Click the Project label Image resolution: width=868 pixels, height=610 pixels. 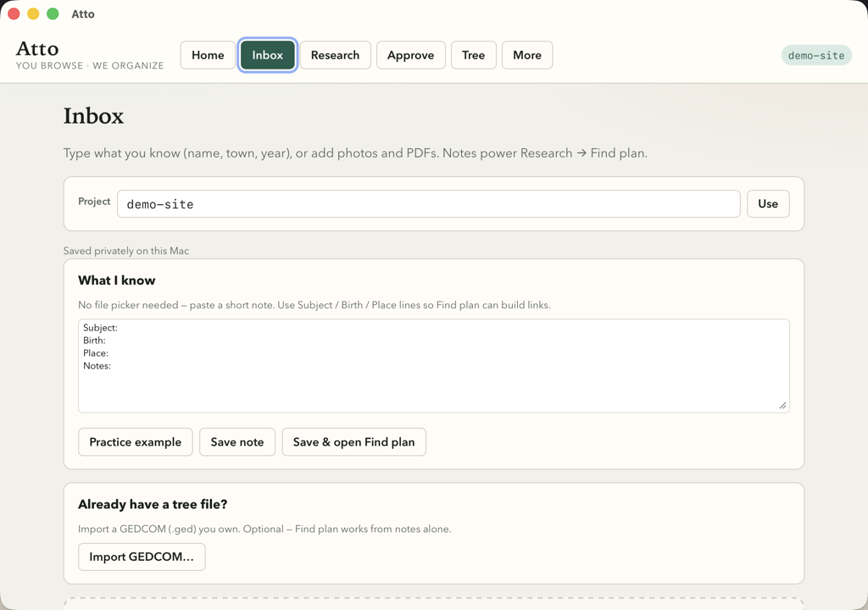pos(94,202)
